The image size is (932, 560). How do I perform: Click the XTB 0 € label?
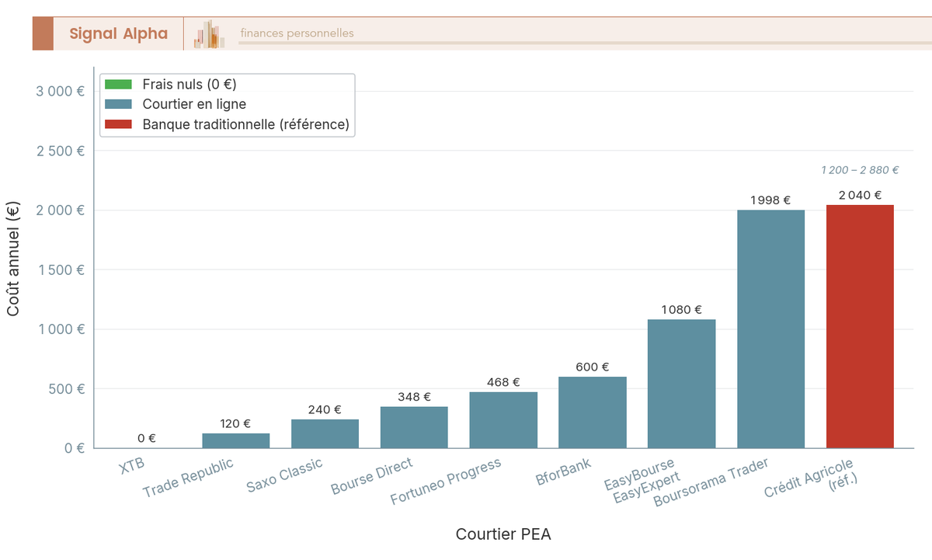coord(148,438)
